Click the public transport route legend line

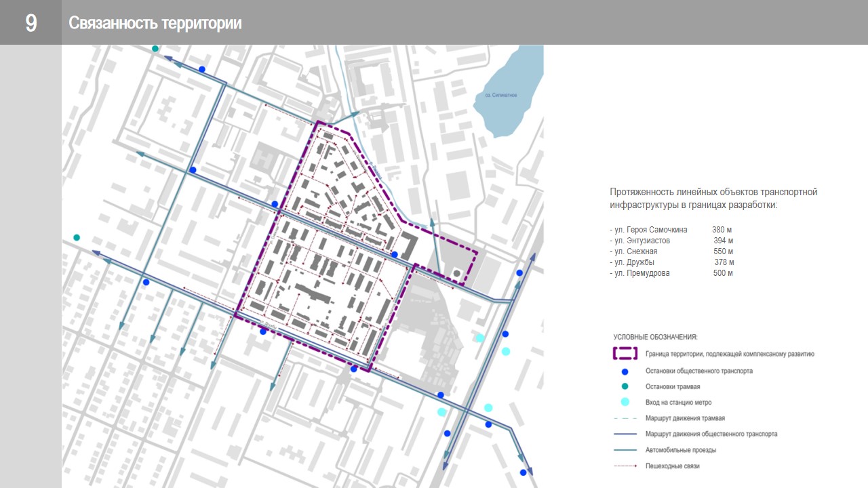point(625,434)
